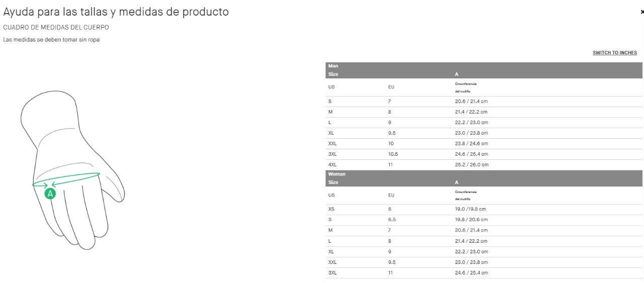644x283 pixels.
Task: Click the EU 10 cell in Man table
Action: coord(391,144)
